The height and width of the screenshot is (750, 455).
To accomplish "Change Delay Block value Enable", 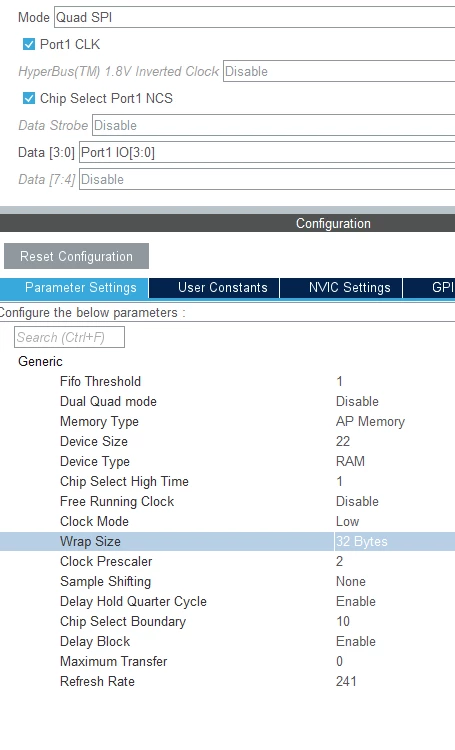I will [355, 641].
